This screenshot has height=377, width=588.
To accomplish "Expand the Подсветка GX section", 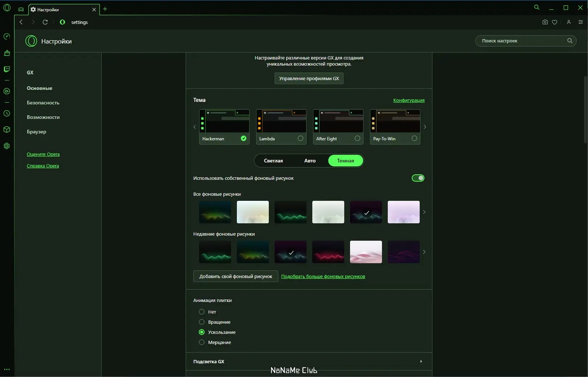I will pos(309,361).
